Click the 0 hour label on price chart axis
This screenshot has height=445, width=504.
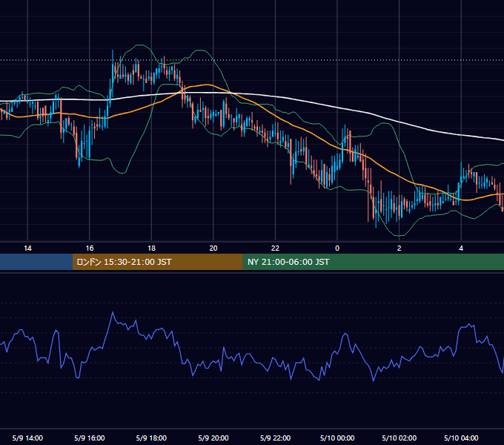click(337, 248)
